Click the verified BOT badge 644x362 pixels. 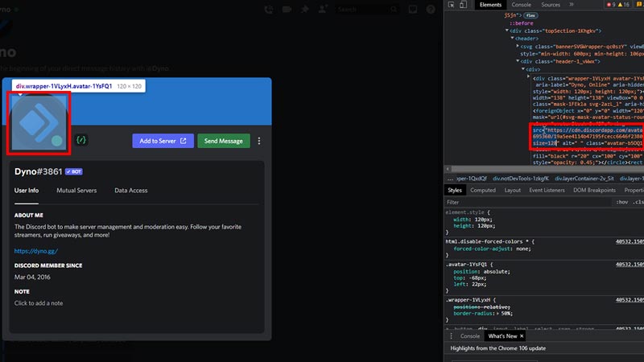click(x=74, y=171)
